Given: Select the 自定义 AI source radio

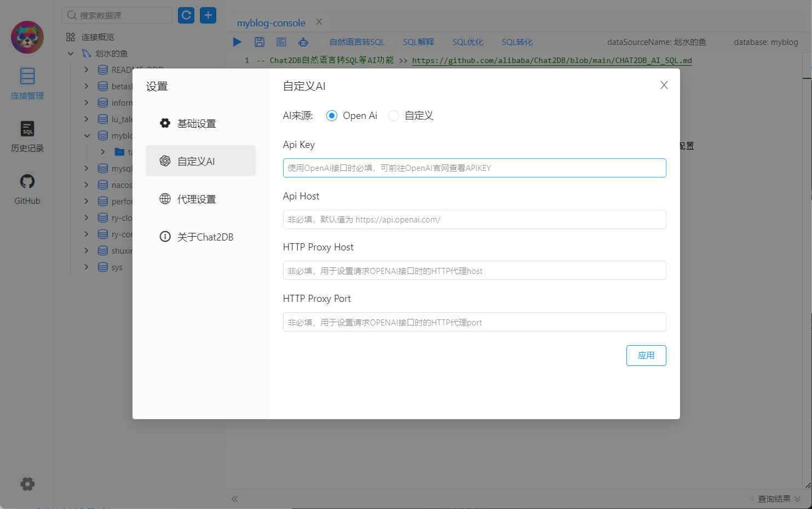Looking at the screenshot, I should 393,116.
